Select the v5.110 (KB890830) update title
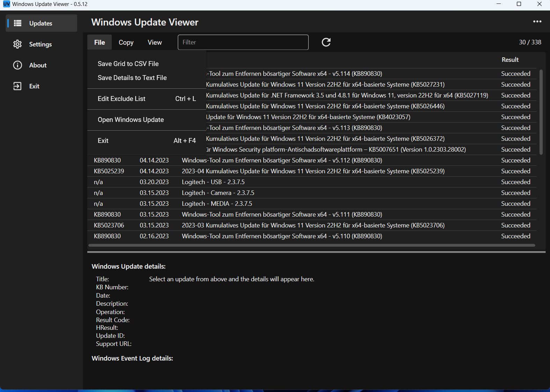The image size is (550, 392). point(282,236)
